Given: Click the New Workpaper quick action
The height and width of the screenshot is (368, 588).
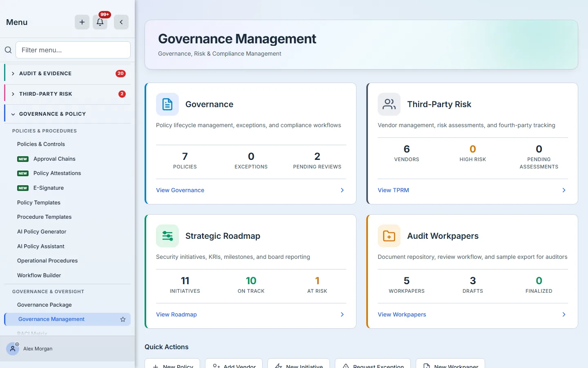Looking at the screenshot, I should [x=450, y=364].
